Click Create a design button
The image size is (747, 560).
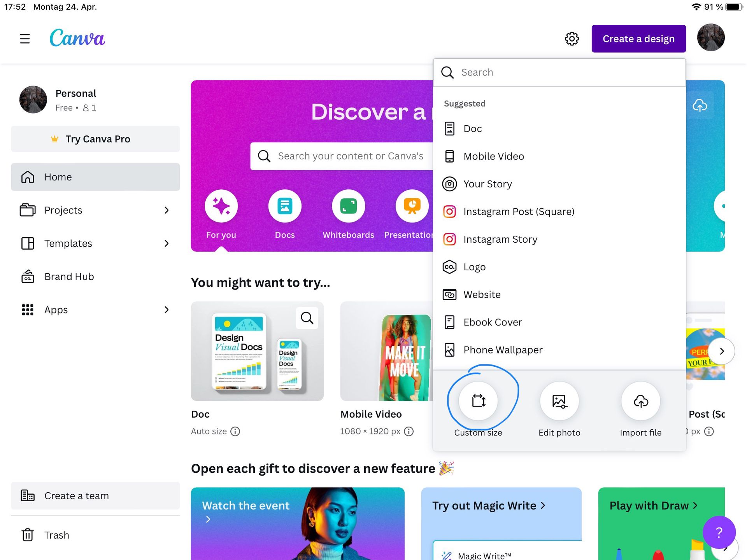point(638,38)
